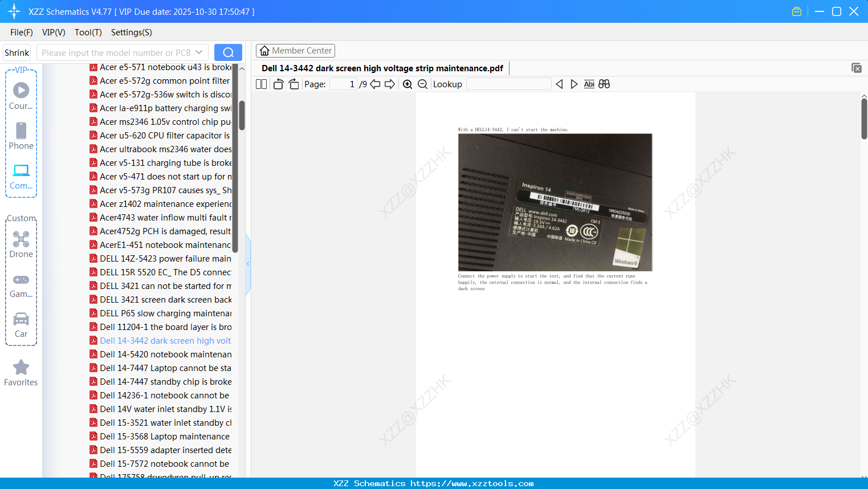Select the Computer category laptop icon
Screen dimensions: 868x489
pos(21,176)
